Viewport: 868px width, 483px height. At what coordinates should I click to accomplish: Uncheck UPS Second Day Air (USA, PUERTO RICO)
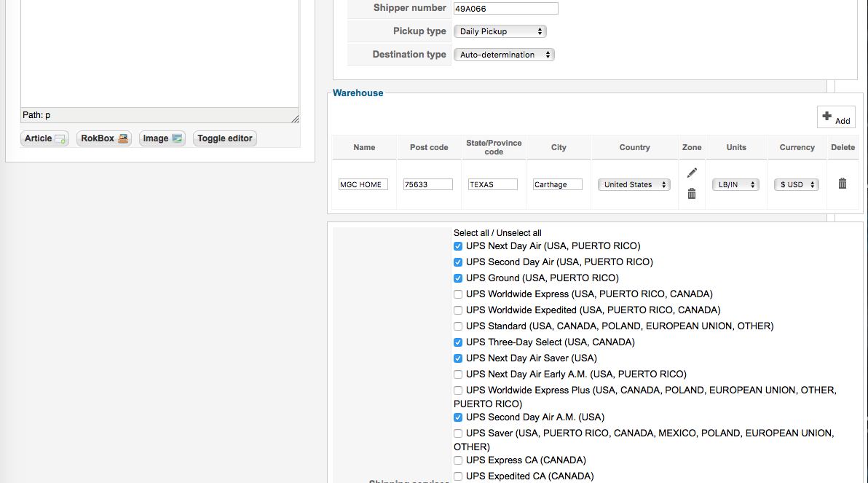[458, 262]
